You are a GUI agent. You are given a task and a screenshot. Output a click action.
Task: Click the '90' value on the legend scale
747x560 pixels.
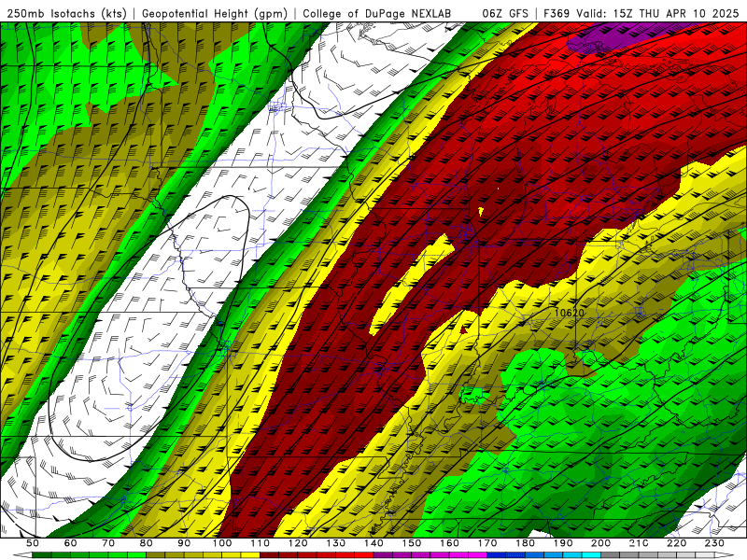pos(184,543)
